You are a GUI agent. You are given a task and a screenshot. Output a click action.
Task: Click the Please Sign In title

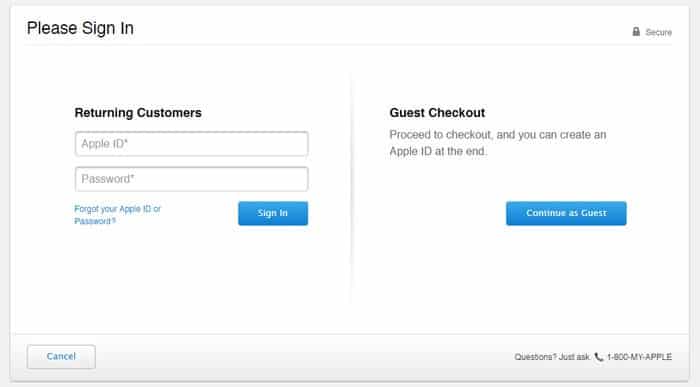tap(80, 28)
